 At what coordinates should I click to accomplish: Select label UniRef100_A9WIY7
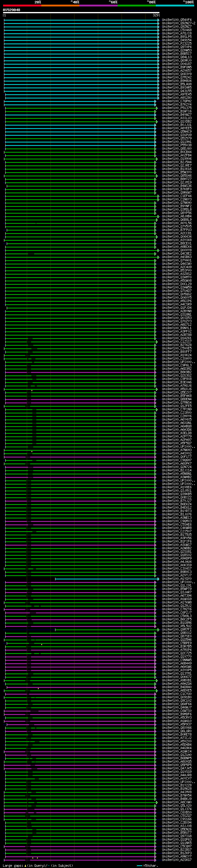click(176, 857)
